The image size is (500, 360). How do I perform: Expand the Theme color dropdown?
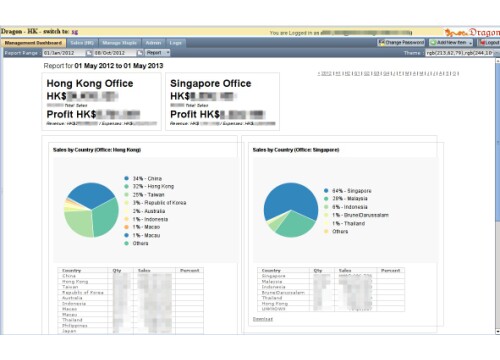(x=496, y=53)
